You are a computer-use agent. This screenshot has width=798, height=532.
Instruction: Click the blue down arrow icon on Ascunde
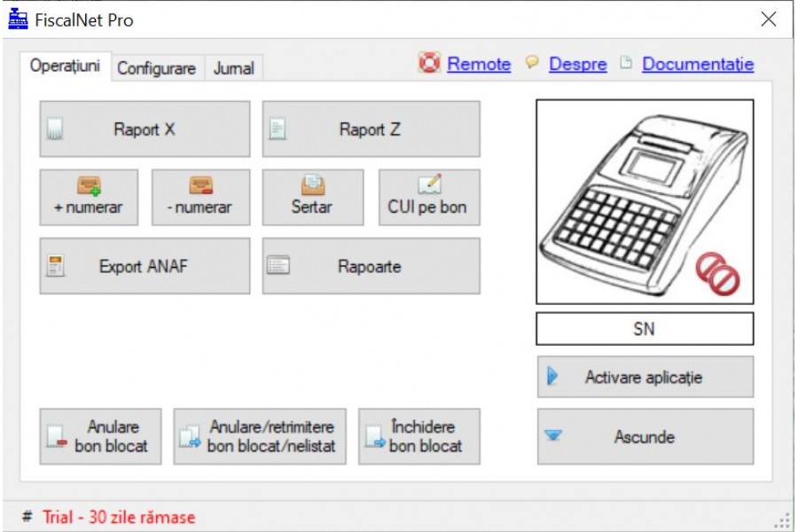click(553, 435)
